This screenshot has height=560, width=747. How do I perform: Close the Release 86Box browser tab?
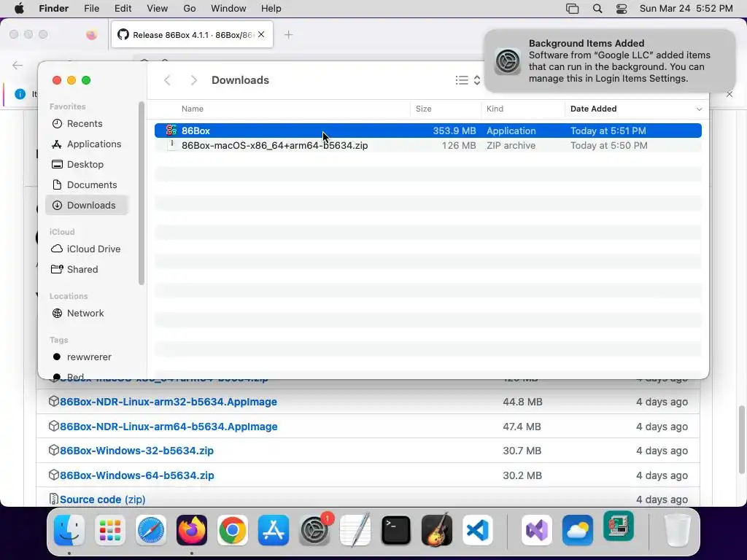(261, 34)
